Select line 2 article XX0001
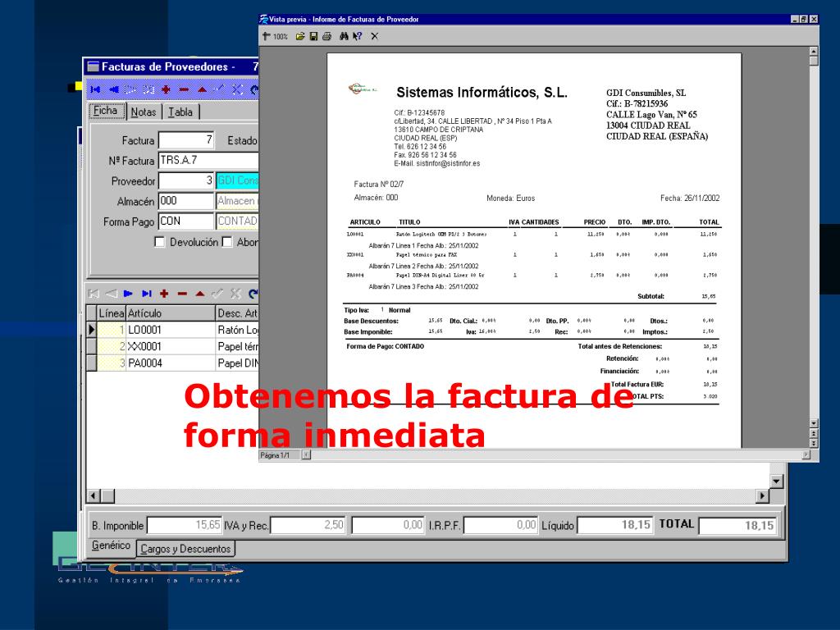The image size is (840, 630). coord(171,347)
